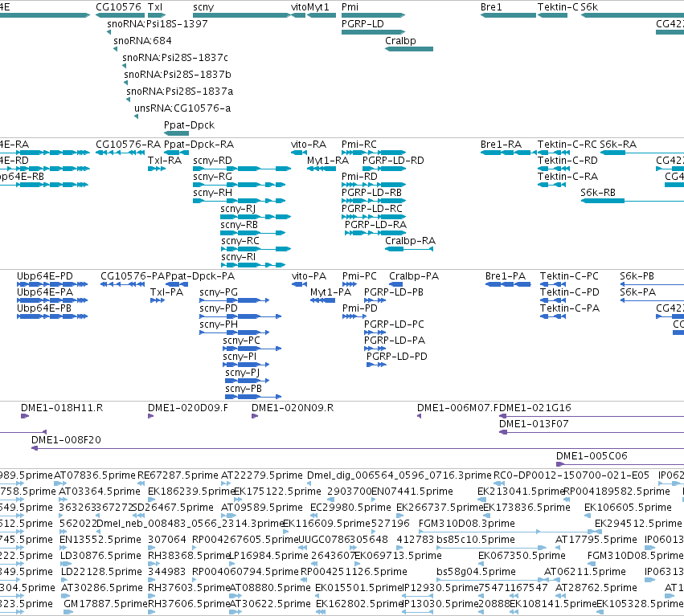
Task: Select the vito-PA protein label
Action: pos(309,276)
